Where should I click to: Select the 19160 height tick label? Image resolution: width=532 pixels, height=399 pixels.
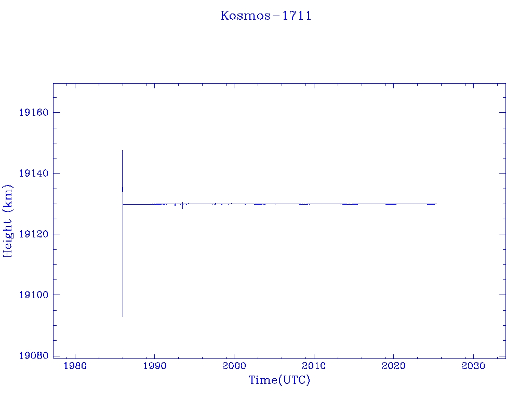[34, 112]
